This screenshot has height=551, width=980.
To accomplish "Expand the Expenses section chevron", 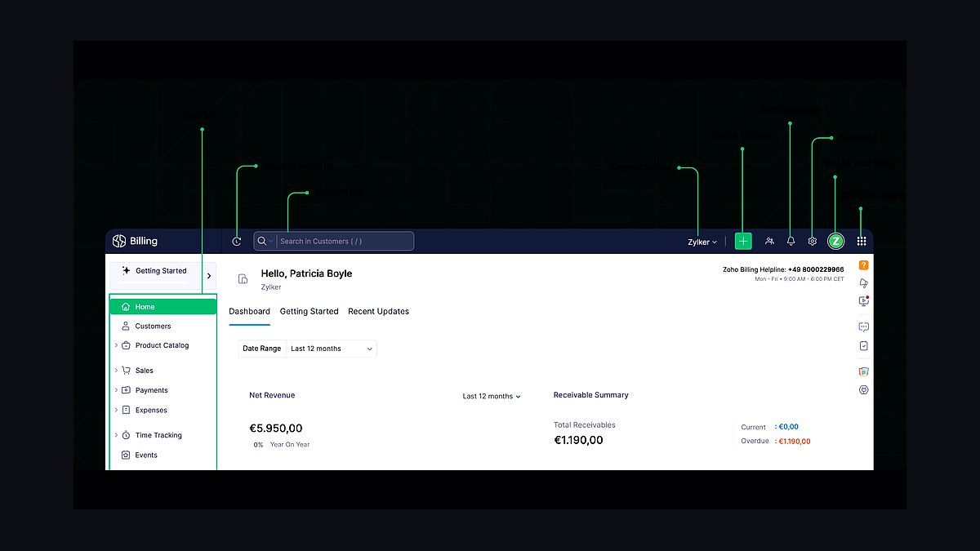I will pos(116,410).
